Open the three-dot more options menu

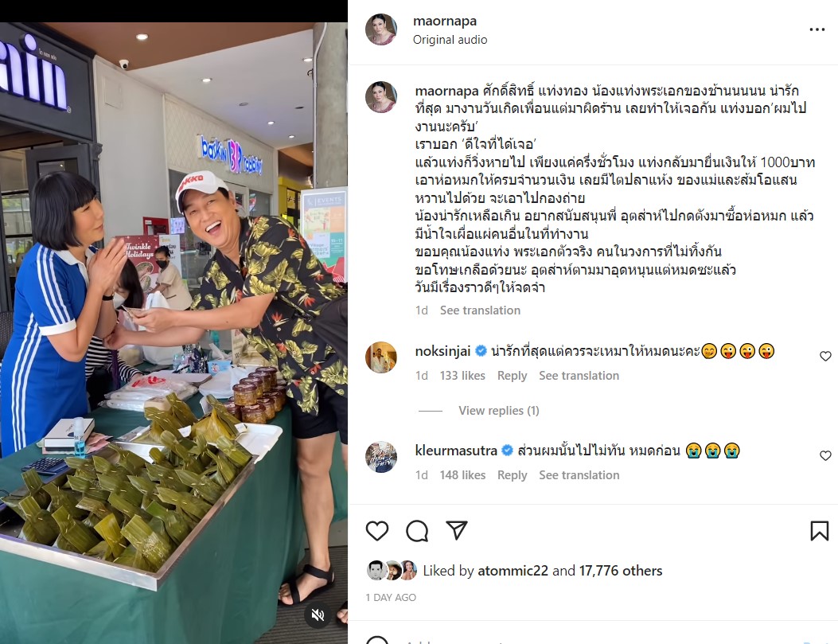(x=817, y=29)
